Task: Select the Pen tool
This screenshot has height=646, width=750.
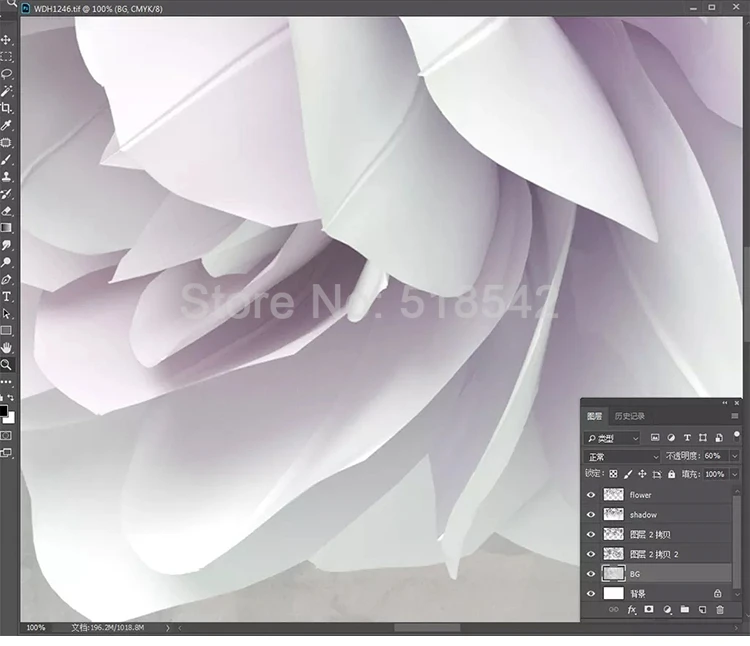Action: [x=6, y=280]
